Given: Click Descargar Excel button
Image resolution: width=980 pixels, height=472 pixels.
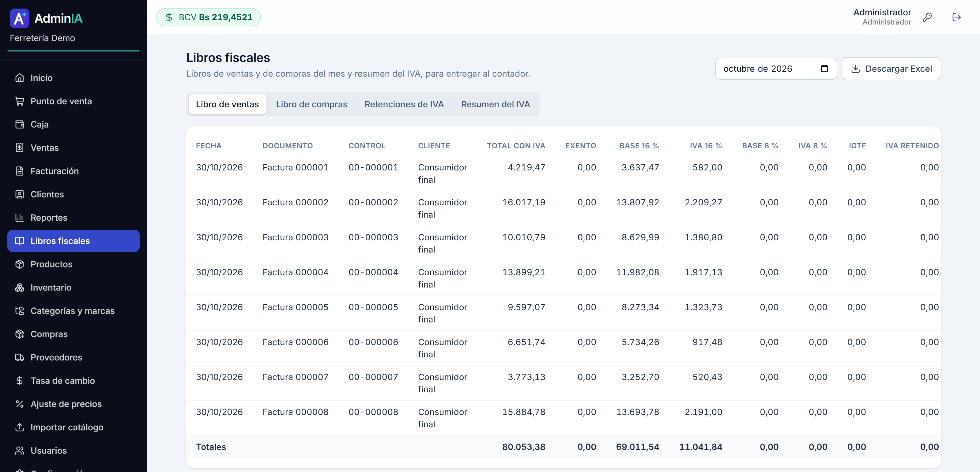Looking at the screenshot, I should (x=891, y=69).
